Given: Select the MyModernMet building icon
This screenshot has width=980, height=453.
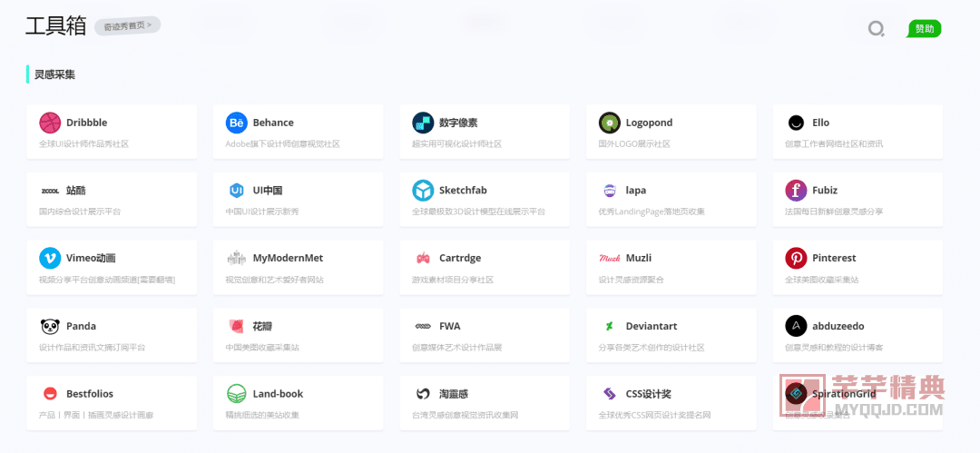Looking at the screenshot, I should [236, 258].
